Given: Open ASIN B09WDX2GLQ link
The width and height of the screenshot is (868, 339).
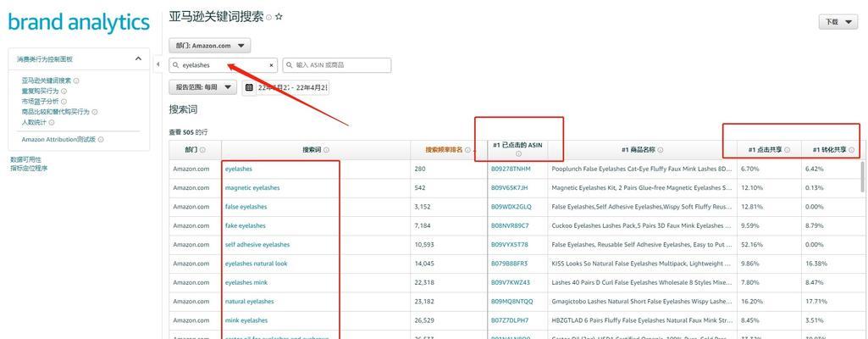Looking at the screenshot, I should point(511,207).
